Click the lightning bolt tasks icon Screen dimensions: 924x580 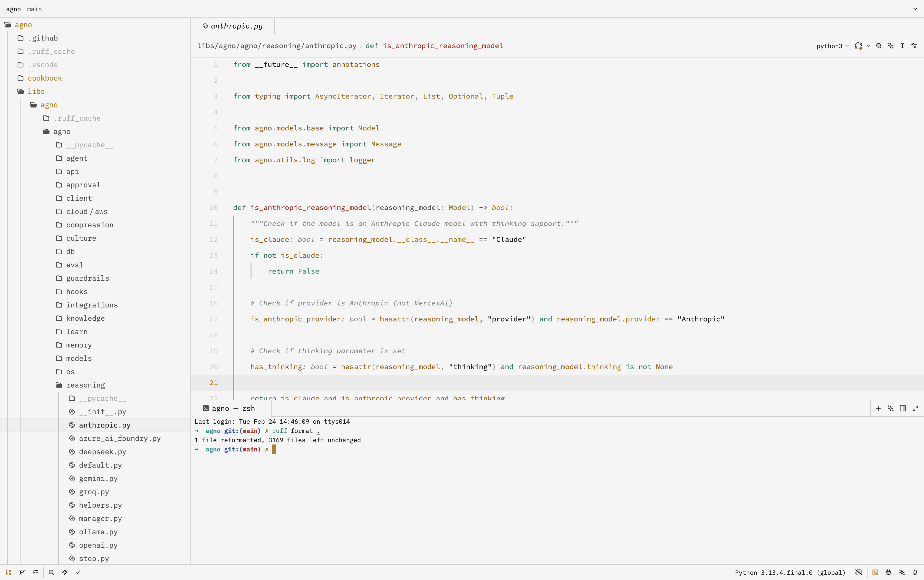[64, 572]
